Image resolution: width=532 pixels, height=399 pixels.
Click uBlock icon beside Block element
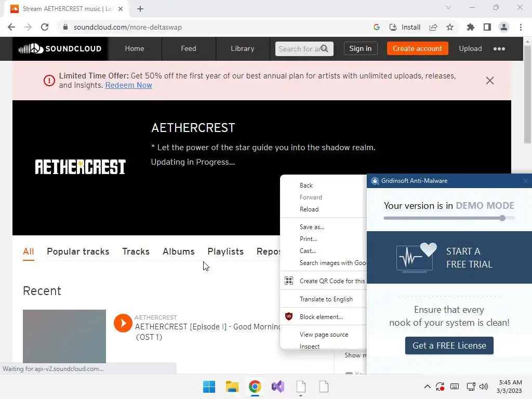pos(289,316)
